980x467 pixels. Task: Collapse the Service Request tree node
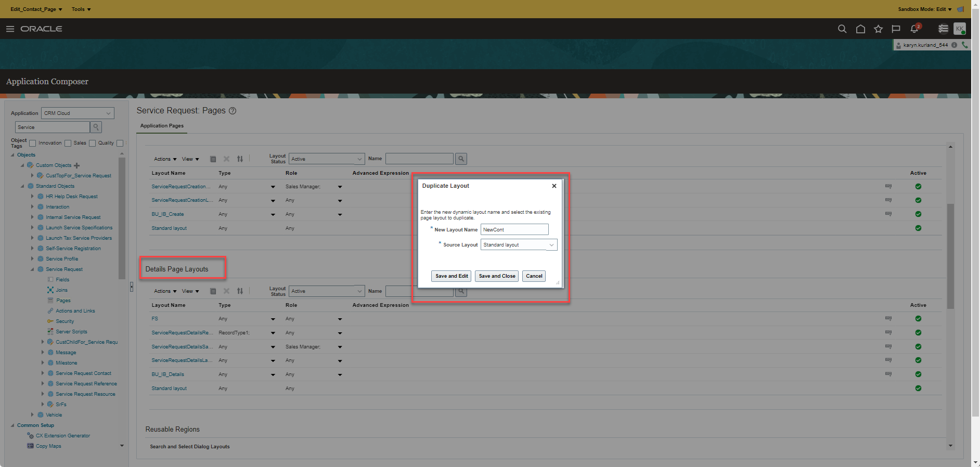click(32, 269)
